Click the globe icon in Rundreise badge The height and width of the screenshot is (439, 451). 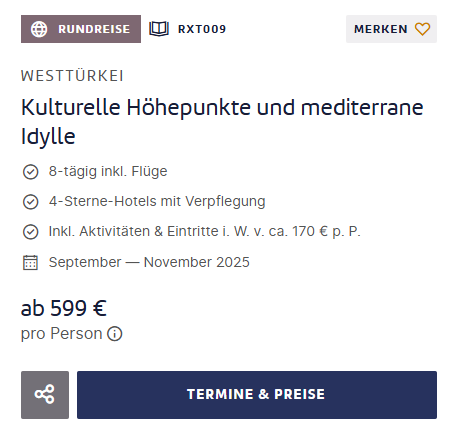[39, 29]
